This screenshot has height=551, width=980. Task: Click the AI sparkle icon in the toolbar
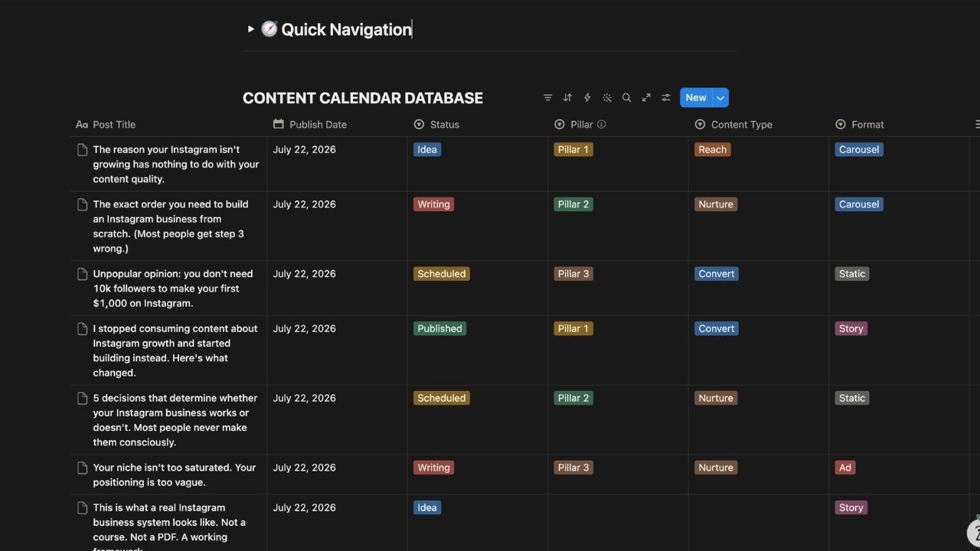click(x=606, y=97)
